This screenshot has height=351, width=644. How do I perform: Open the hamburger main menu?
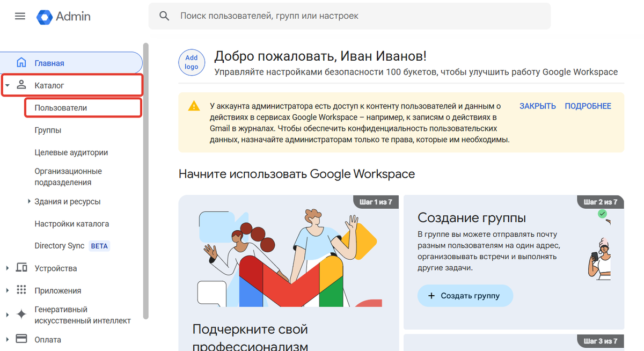coord(20,16)
